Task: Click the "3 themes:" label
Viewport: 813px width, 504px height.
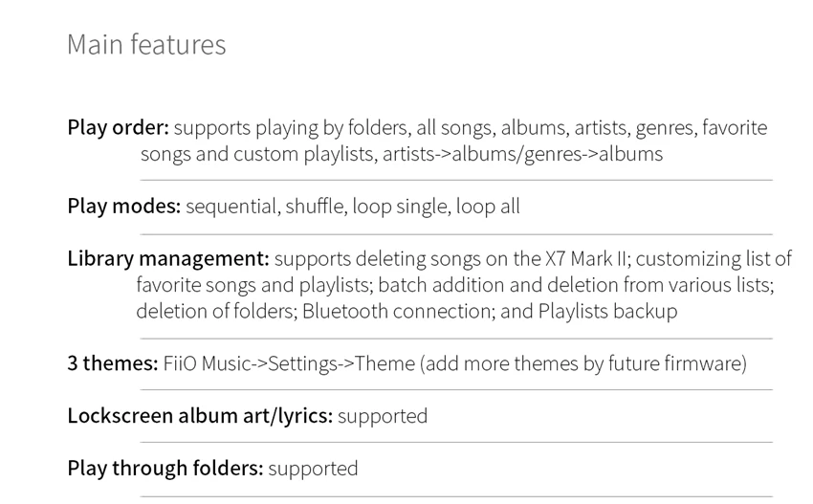Action: (x=112, y=363)
